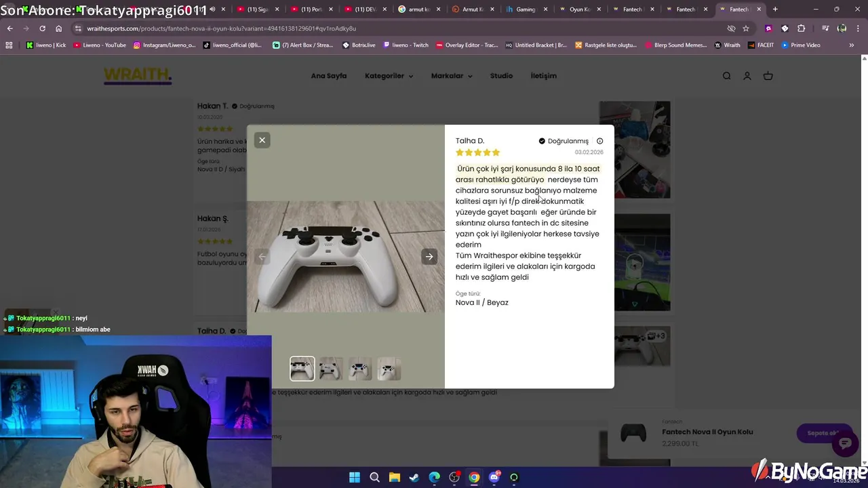Click the Fantech Nova II Oyun Kolu title
Image resolution: width=868 pixels, height=488 pixels.
pyautogui.click(x=707, y=432)
